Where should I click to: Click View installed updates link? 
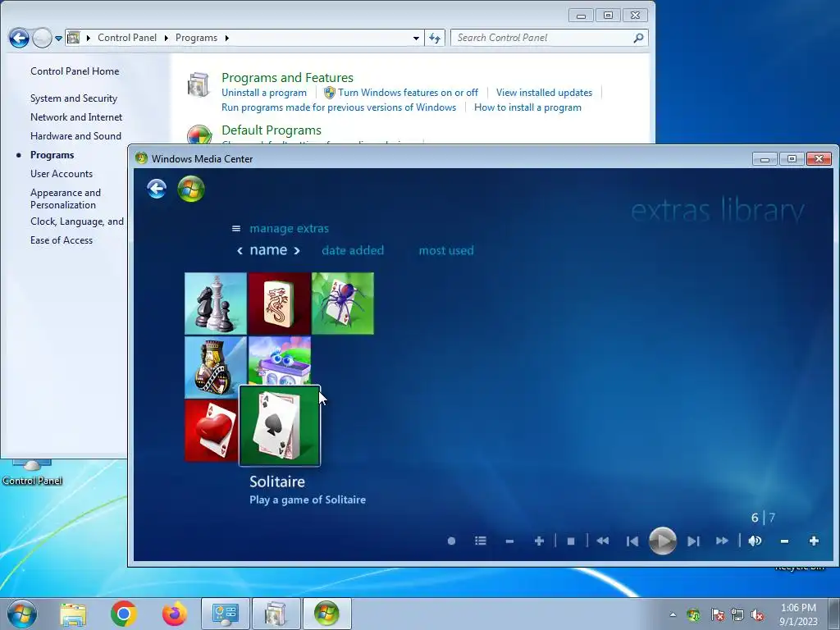pyautogui.click(x=545, y=93)
